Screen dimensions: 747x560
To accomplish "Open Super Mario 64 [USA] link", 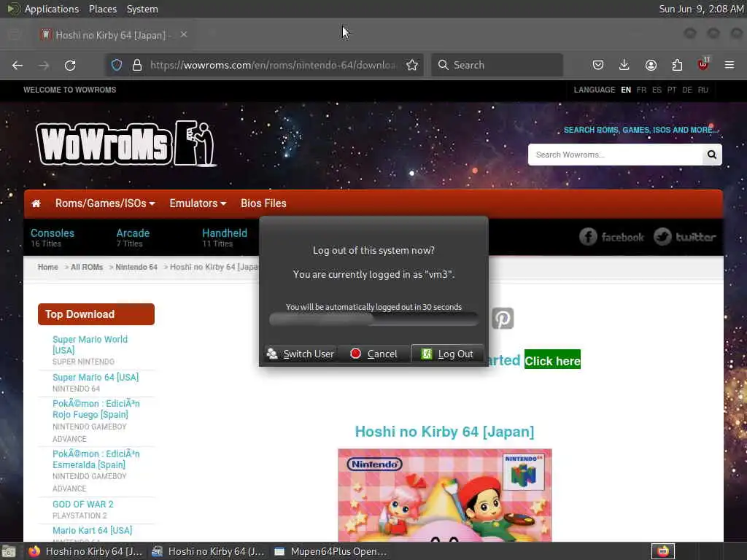I will click(x=96, y=377).
